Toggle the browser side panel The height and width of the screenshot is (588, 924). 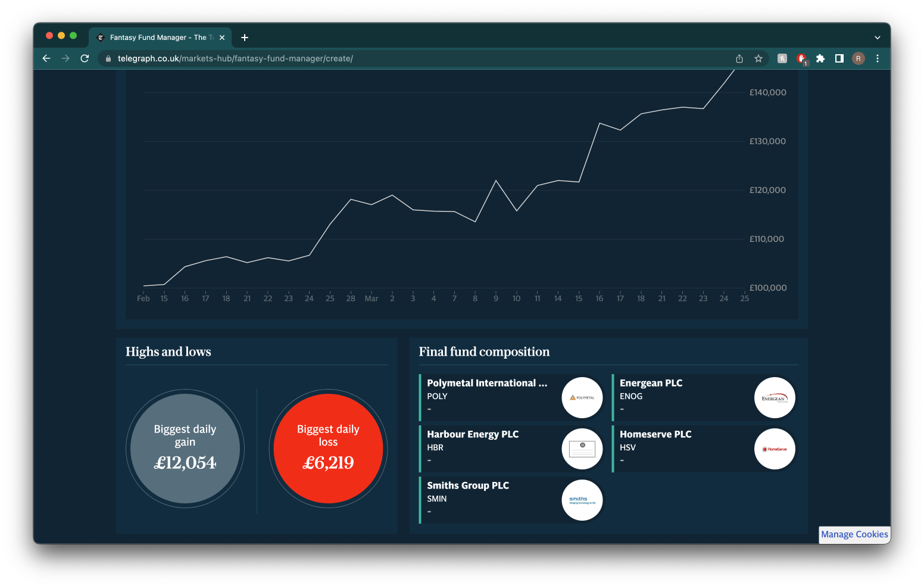pos(839,58)
